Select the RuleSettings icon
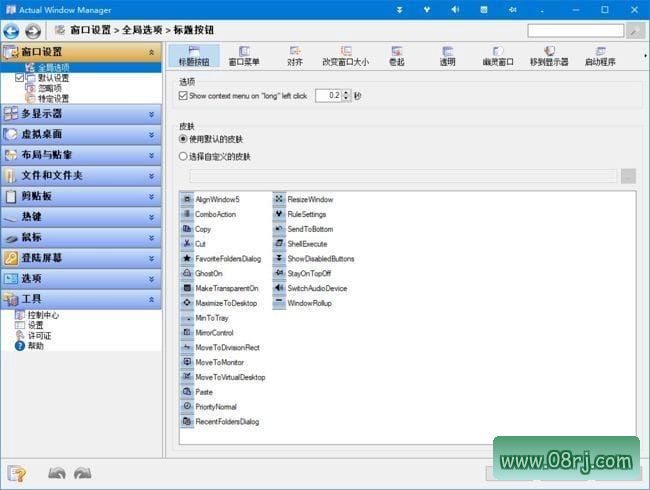This screenshot has height=490, width=650. tap(279, 214)
